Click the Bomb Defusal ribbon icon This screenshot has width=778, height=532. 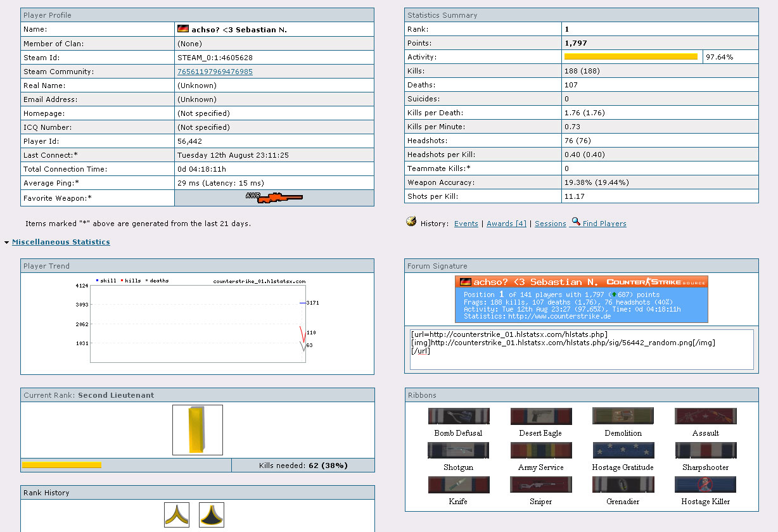[458, 416]
